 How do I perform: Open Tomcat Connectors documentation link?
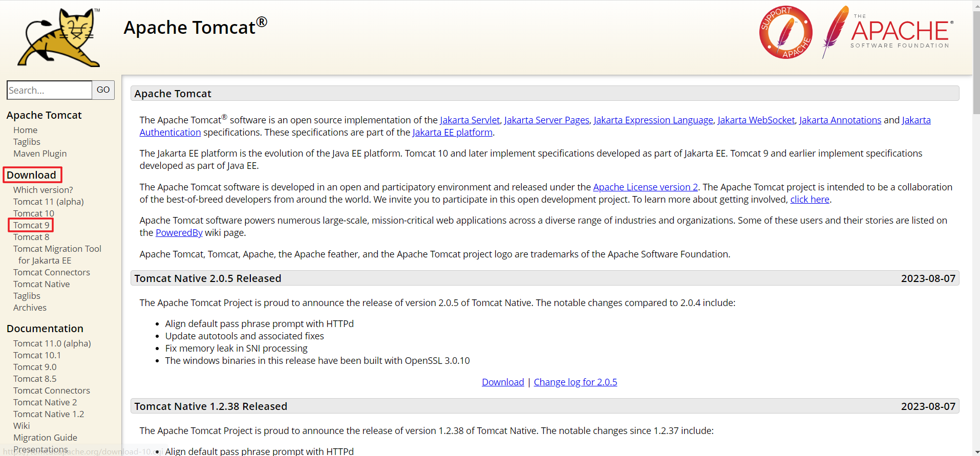[52, 390]
